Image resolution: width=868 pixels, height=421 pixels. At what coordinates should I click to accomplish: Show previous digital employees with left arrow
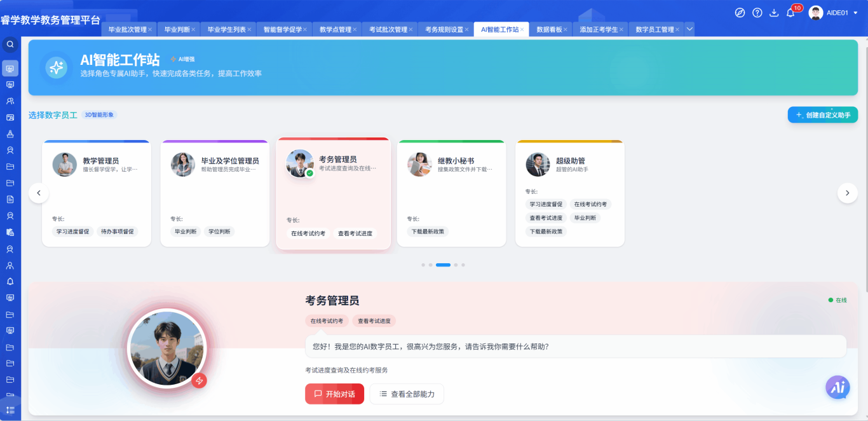[39, 193]
